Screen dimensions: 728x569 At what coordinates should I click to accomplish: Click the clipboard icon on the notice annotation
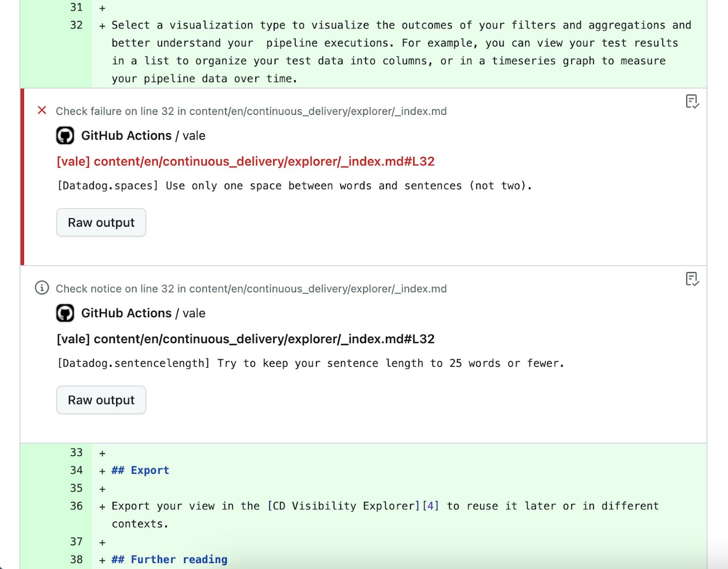pos(692,278)
